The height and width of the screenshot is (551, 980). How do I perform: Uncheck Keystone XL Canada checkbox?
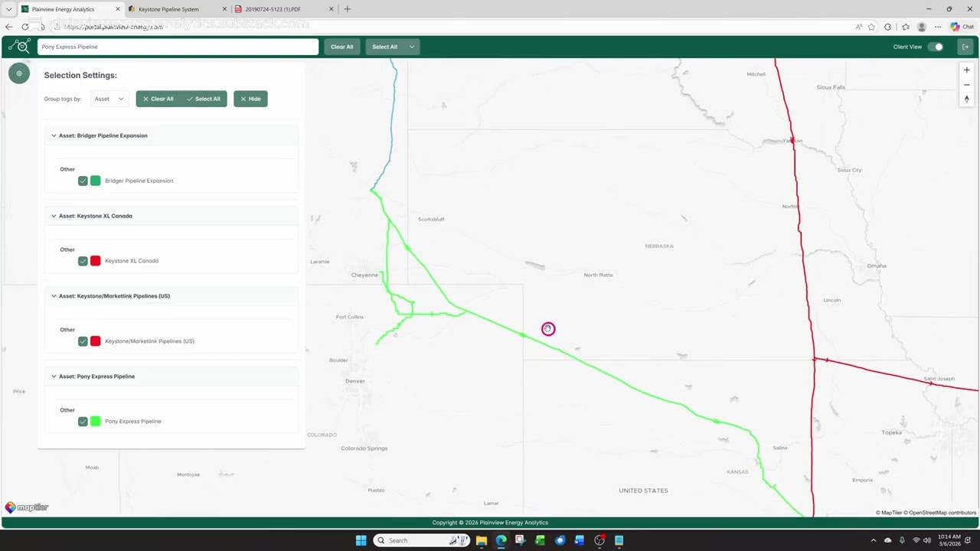pyautogui.click(x=83, y=261)
